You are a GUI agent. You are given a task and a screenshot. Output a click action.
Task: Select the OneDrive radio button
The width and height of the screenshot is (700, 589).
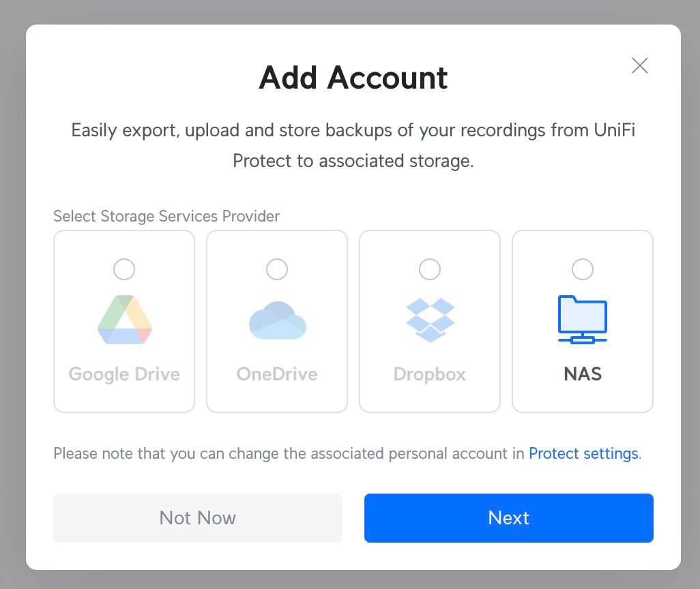pyautogui.click(x=277, y=269)
